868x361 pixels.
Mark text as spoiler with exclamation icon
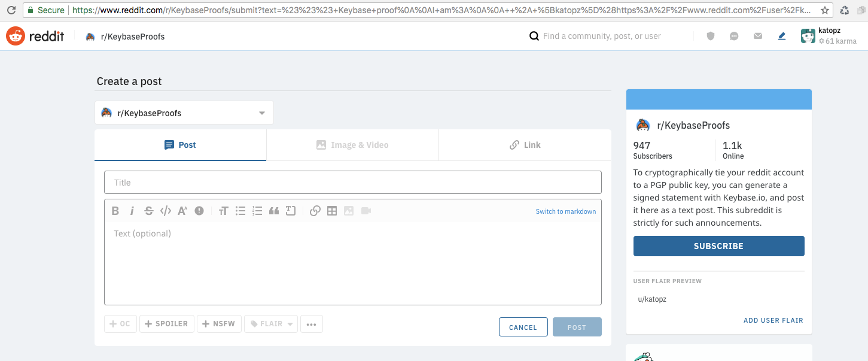coord(199,211)
